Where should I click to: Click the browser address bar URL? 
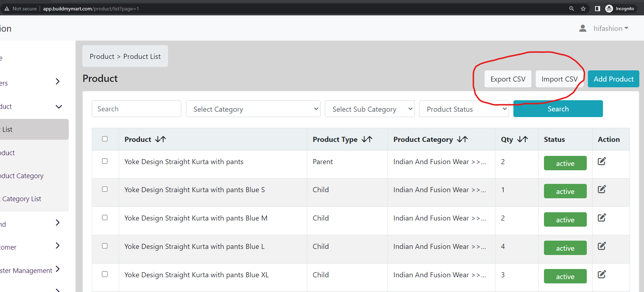tap(91, 9)
